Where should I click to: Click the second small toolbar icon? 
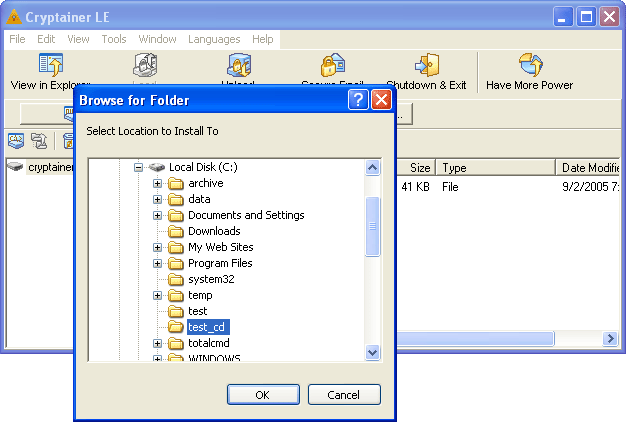[39, 141]
